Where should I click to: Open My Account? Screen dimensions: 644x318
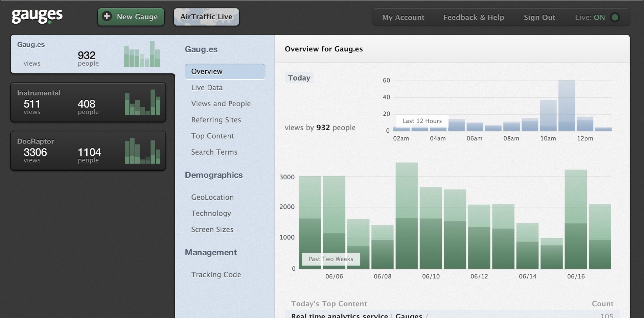click(x=403, y=17)
